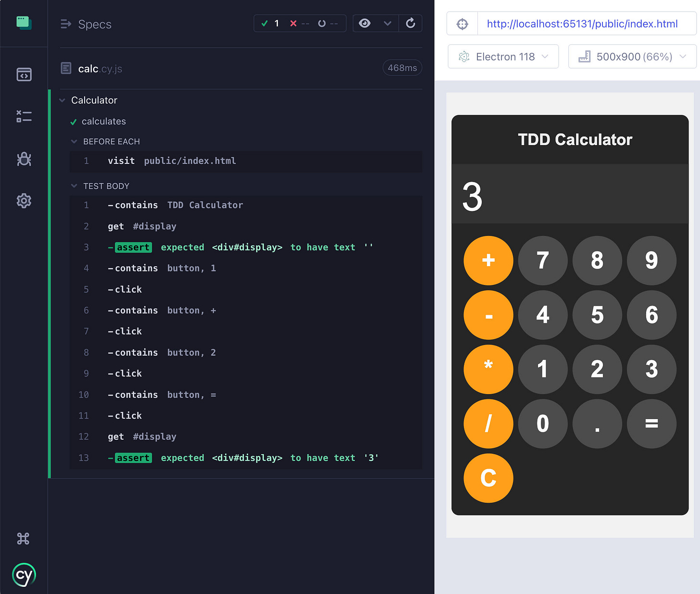The height and width of the screenshot is (594, 700).
Task: Click the passed tests checkmark count
Action: click(x=270, y=24)
